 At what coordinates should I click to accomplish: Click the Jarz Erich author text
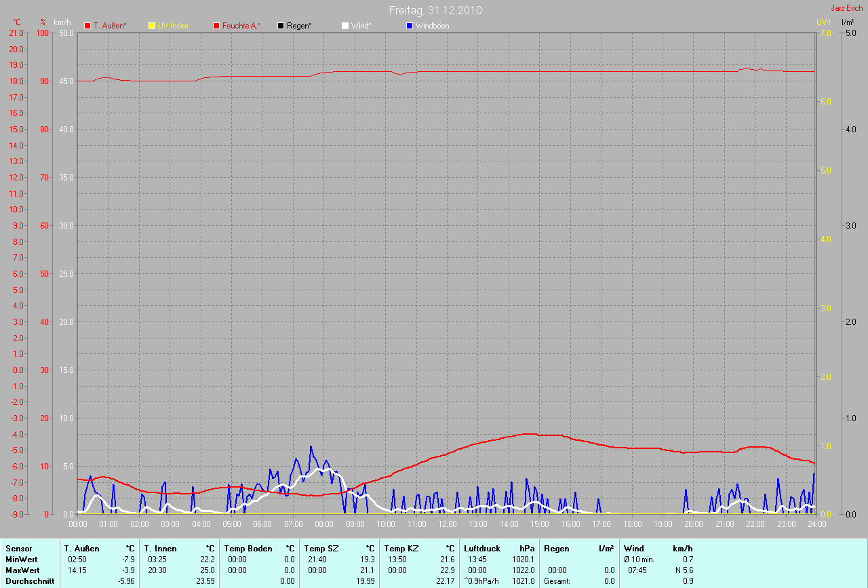click(x=847, y=8)
